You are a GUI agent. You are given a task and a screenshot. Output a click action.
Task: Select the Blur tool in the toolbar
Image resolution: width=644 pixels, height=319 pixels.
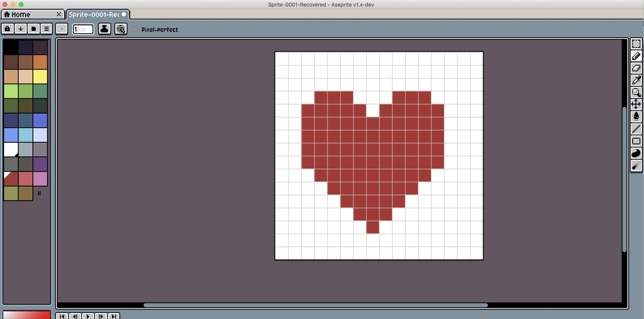636,166
